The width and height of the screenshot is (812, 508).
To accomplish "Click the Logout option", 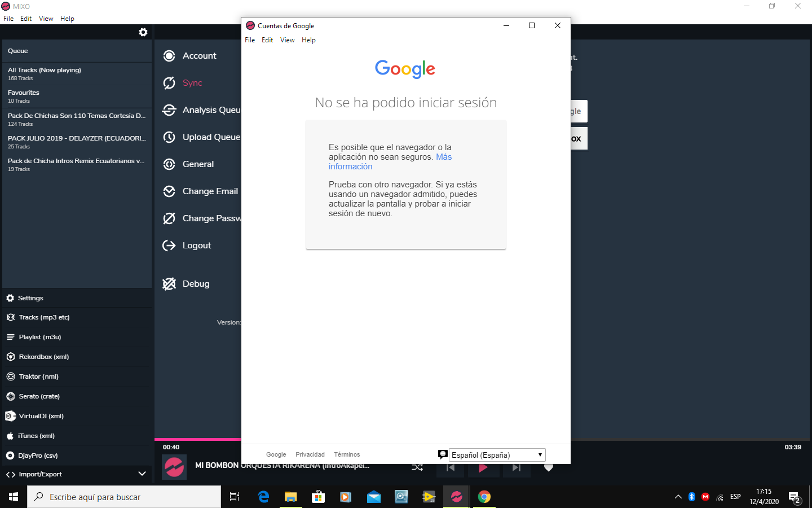I will [x=196, y=246].
